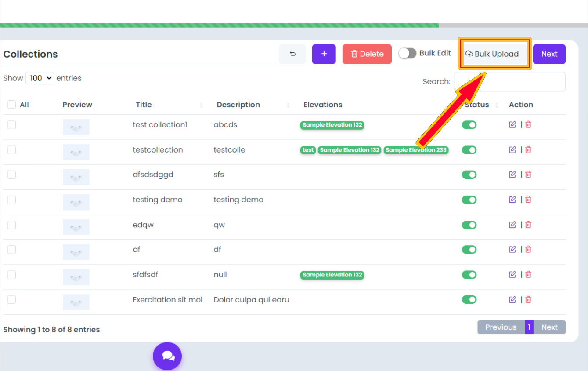Click the 'abcds' description cell

tap(225, 125)
